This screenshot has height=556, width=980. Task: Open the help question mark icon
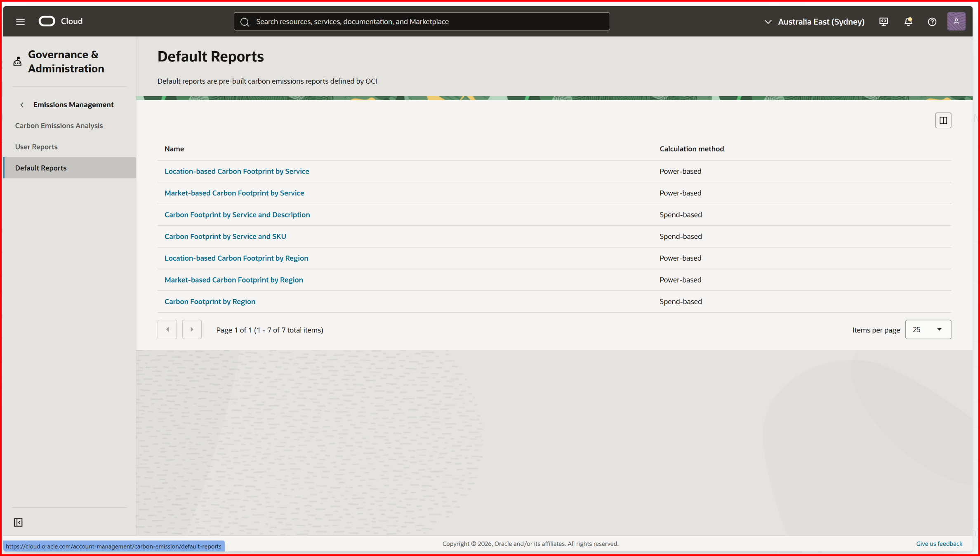(932, 21)
